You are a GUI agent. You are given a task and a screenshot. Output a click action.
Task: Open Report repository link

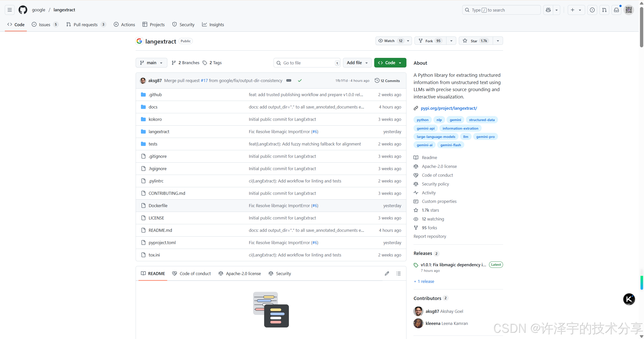coord(430,236)
